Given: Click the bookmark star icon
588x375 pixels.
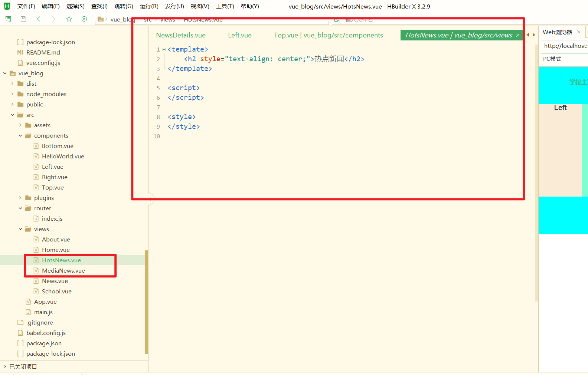Looking at the screenshot, I should point(69,19).
